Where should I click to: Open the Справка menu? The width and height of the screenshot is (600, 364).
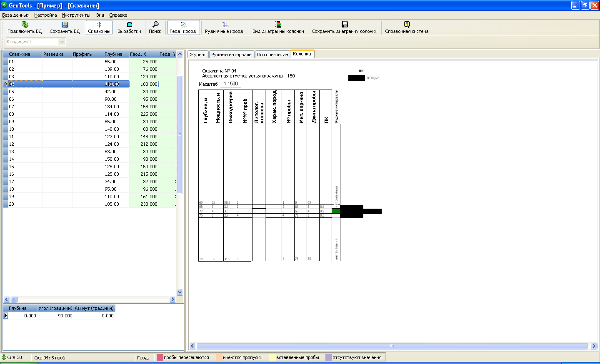pyautogui.click(x=118, y=15)
